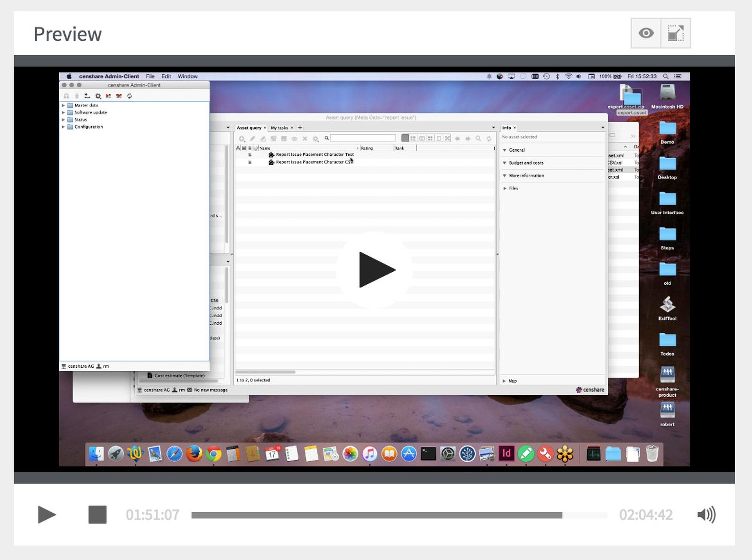Collapse the Budget and costs section
The width and height of the screenshot is (752, 560).
(x=505, y=162)
